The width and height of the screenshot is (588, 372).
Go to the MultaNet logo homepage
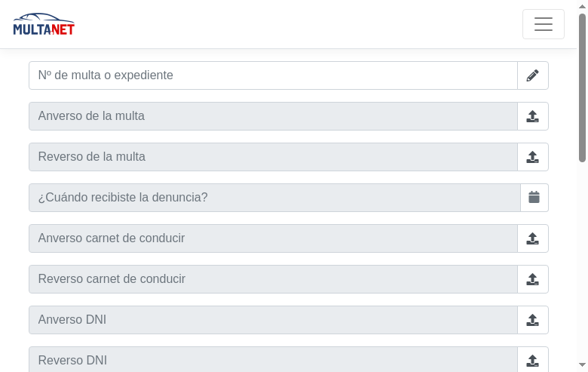click(x=44, y=24)
